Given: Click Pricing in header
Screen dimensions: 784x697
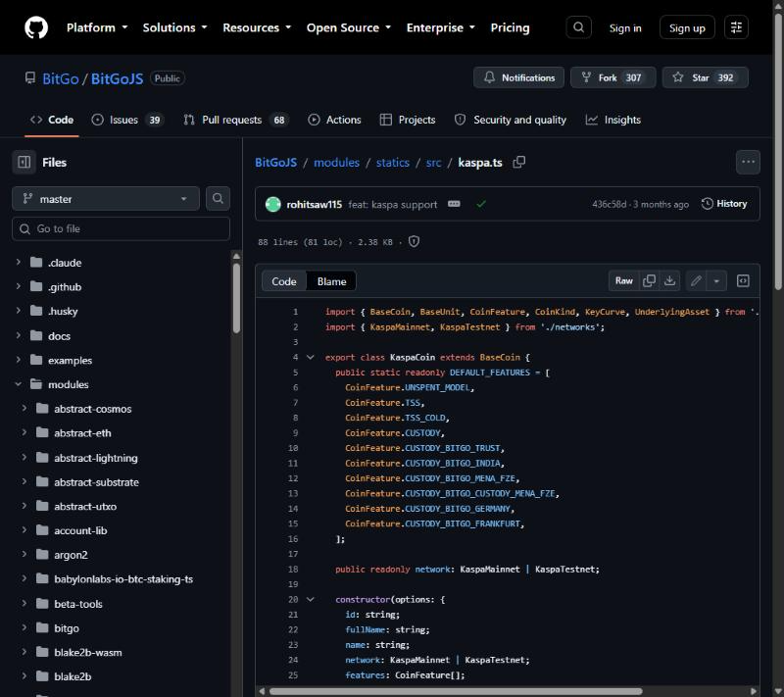Looking at the screenshot, I should (x=510, y=27).
